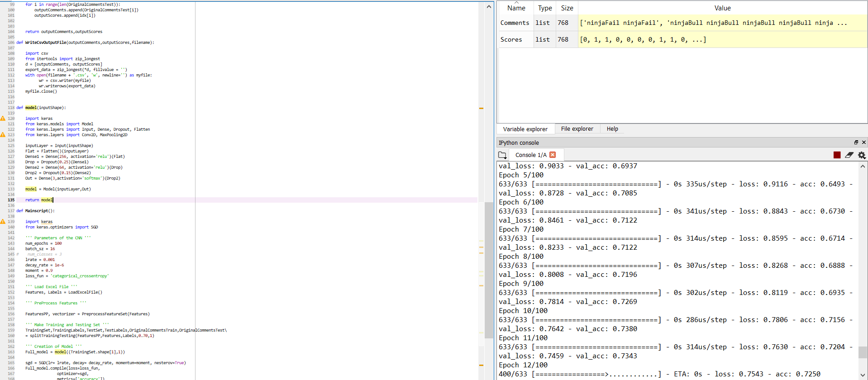Click 'Epoch 12/100' in console output

tap(523, 365)
